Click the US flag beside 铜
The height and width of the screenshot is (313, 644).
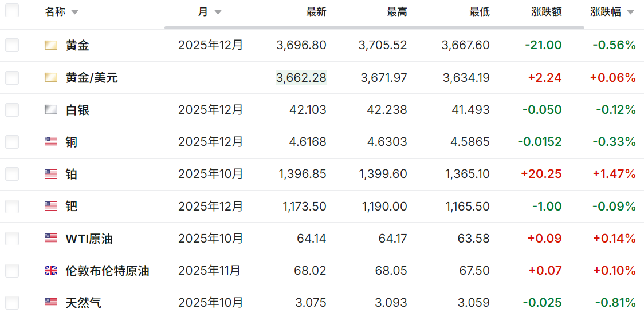coord(50,142)
